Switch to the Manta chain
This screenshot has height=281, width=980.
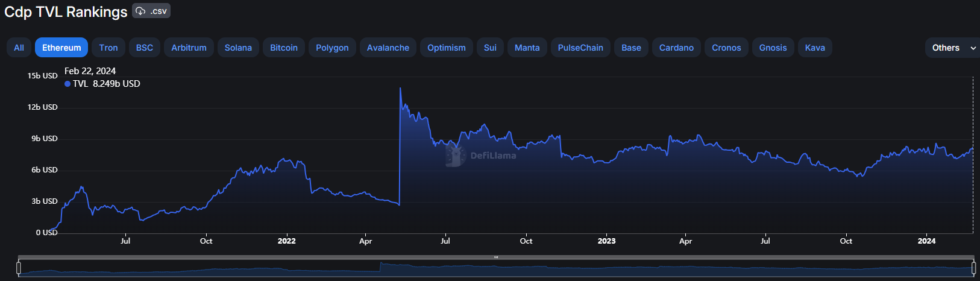click(527, 48)
